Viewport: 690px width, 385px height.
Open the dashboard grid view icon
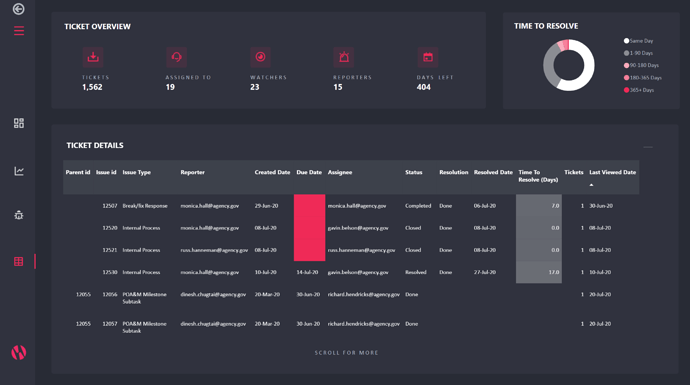point(18,123)
